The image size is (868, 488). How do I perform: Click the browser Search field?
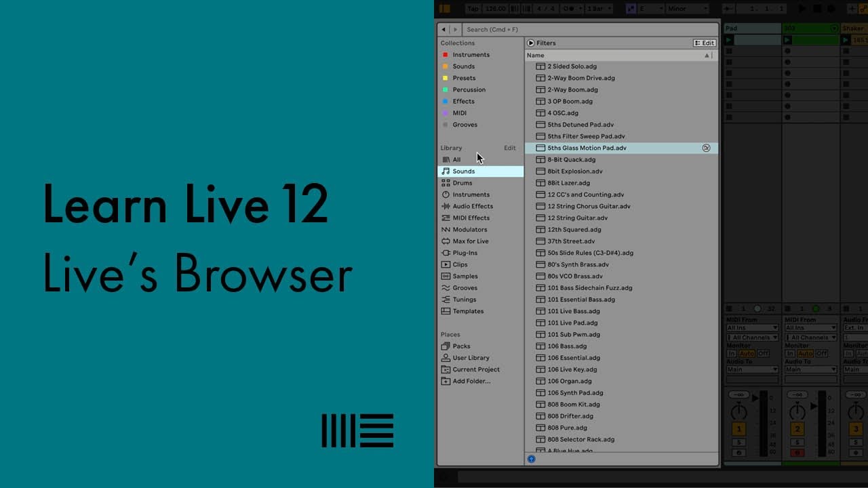[x=590, y=29]
